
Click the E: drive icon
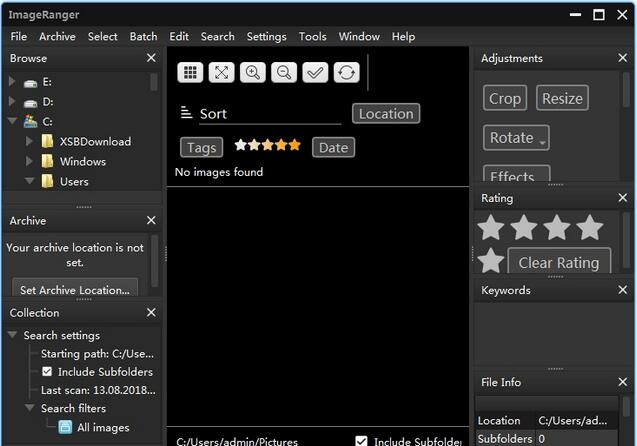point(30,83)
